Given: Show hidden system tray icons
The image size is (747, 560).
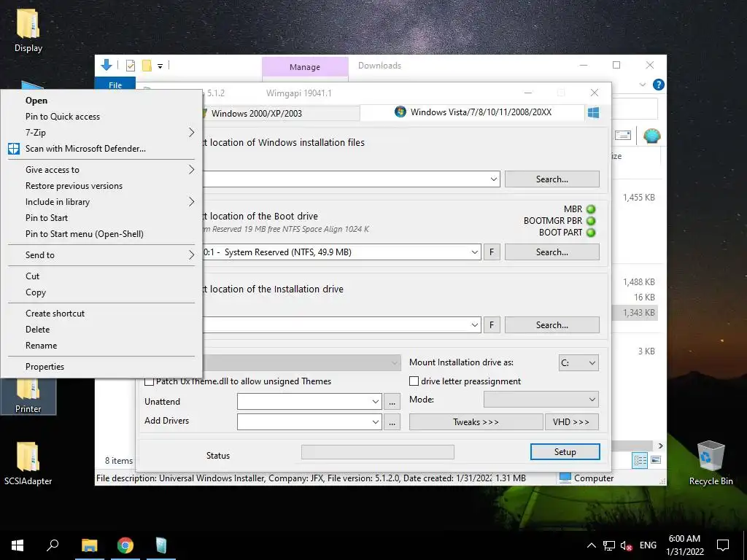Looking at the screenshot, I should click(591, 545).
